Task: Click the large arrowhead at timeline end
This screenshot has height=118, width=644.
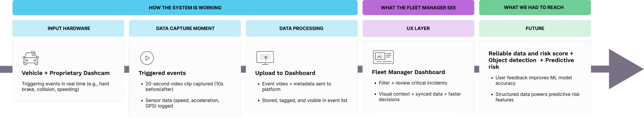Action: coord(624,69)
